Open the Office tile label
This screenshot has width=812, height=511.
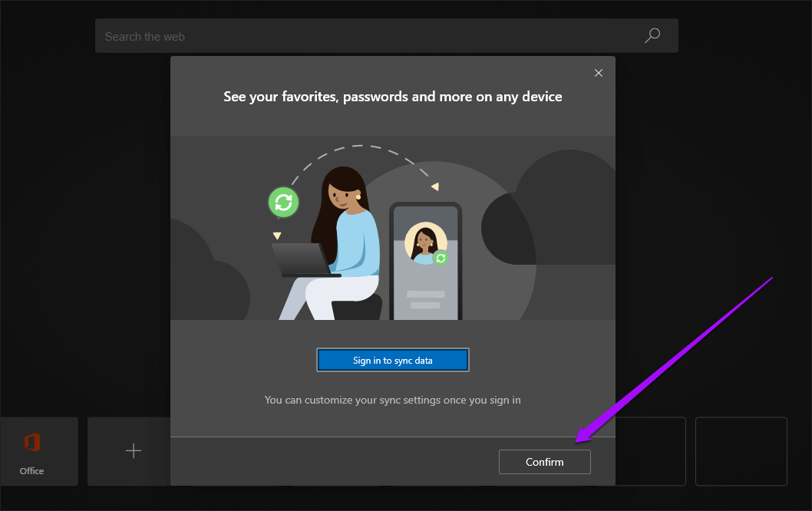coord(31,471)
